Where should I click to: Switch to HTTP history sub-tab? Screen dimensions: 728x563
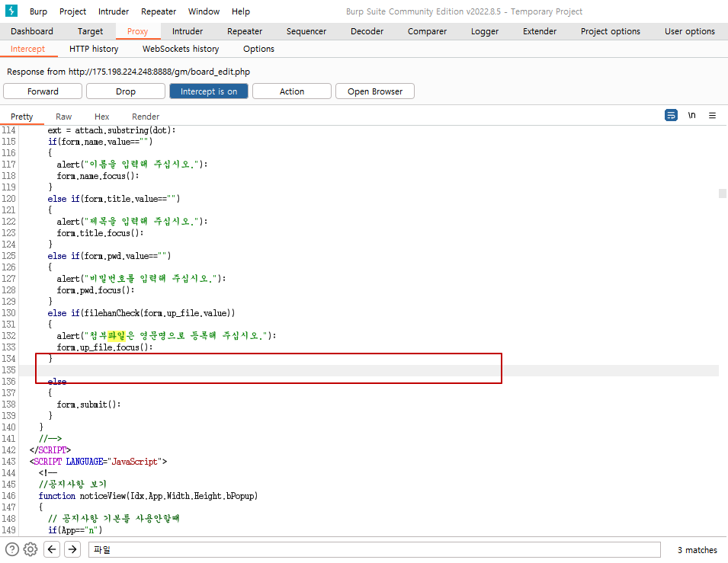[94, 49]
